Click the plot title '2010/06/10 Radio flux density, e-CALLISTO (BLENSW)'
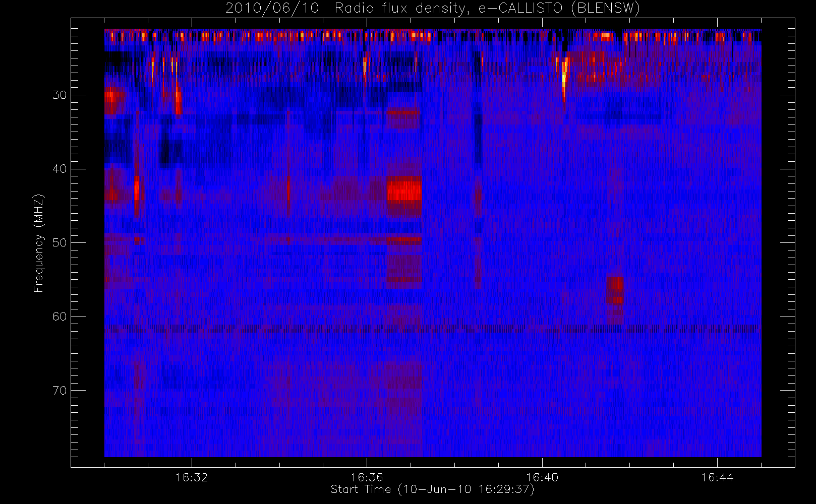 point(432,8)
